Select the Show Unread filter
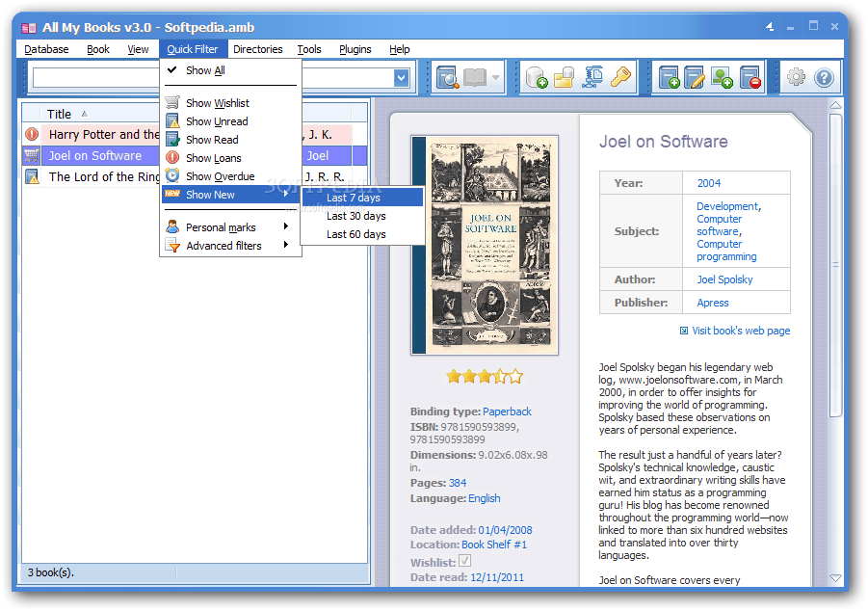 [x=230, y=121]
